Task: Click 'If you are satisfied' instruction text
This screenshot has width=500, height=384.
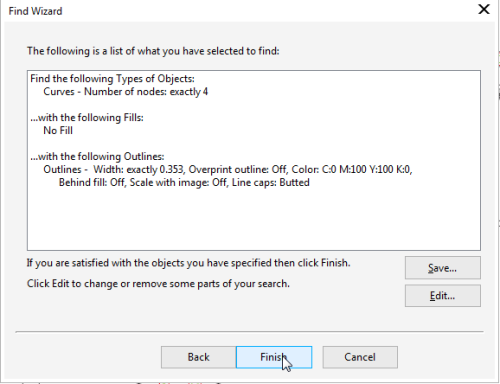Action: click(189, 263)
